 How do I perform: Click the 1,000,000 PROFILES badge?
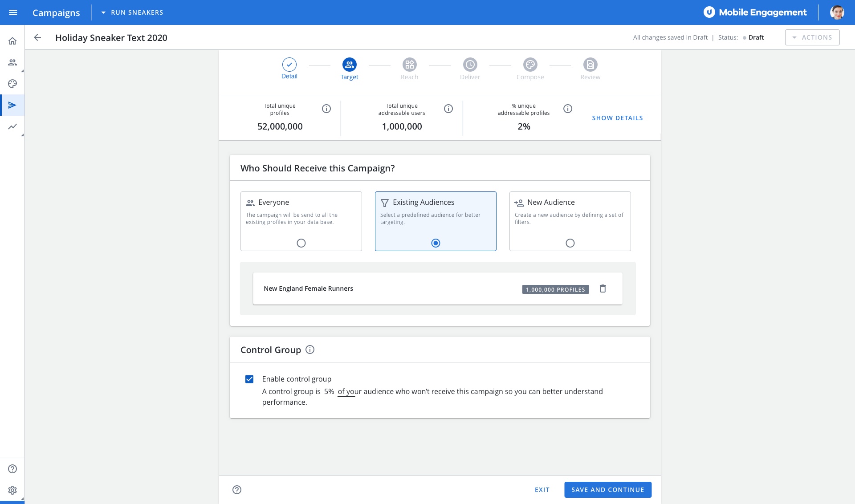coord(555,289)
